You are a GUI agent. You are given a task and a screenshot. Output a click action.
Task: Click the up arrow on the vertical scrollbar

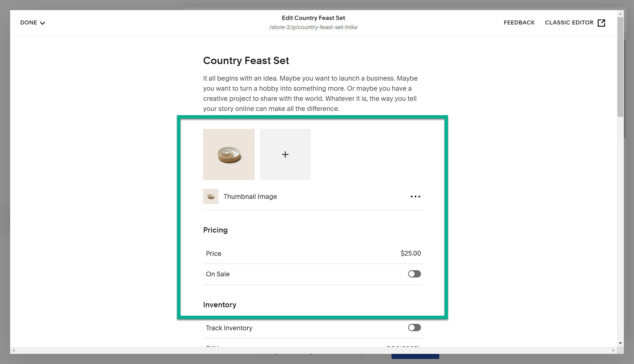pos(620,13)
